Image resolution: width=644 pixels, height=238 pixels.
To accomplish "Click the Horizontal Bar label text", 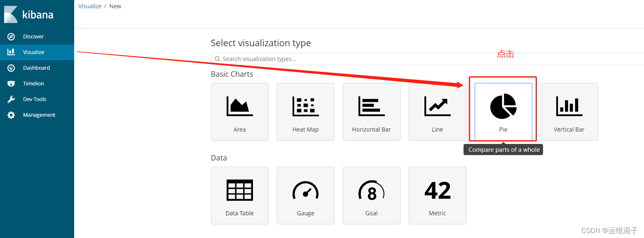I will click(x=372, y=130).
